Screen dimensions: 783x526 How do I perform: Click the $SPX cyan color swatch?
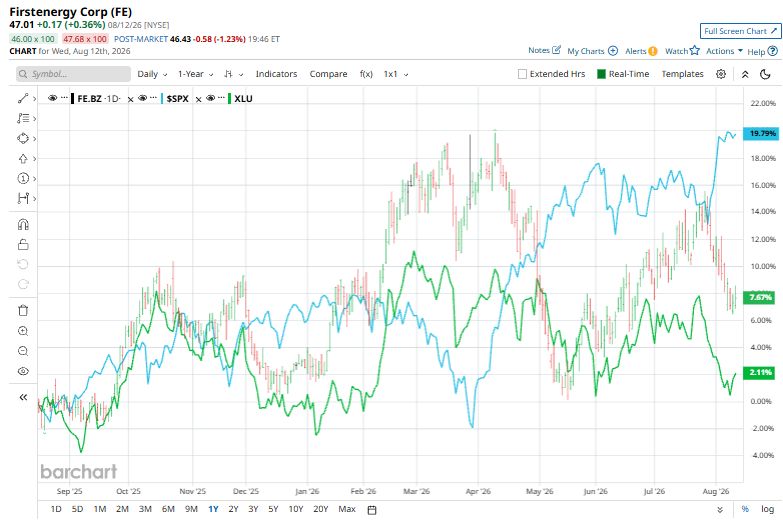point(162,98)
